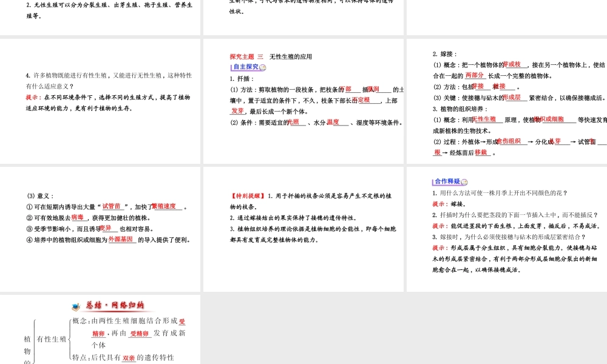The image size is (607, 364).
Task: Click the red answer 双亲
Action: [x=129, y=358]
